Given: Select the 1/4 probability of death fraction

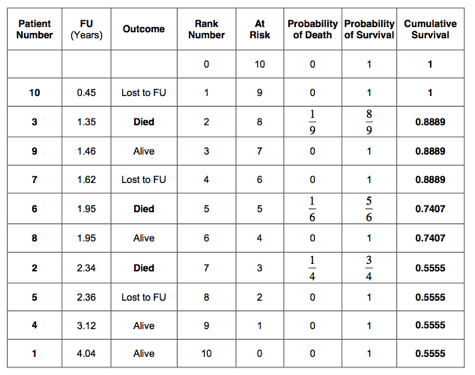Looking at the screenshot, I should [x=312, y=268].
